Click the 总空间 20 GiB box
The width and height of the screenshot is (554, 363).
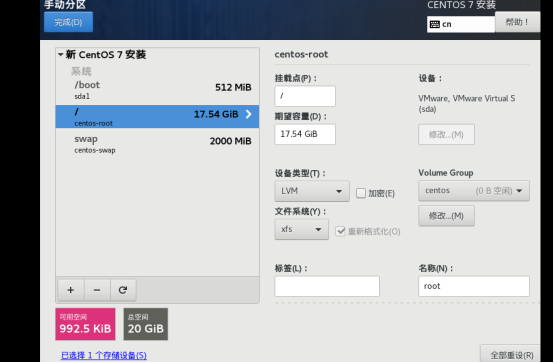tap(146, 324)
